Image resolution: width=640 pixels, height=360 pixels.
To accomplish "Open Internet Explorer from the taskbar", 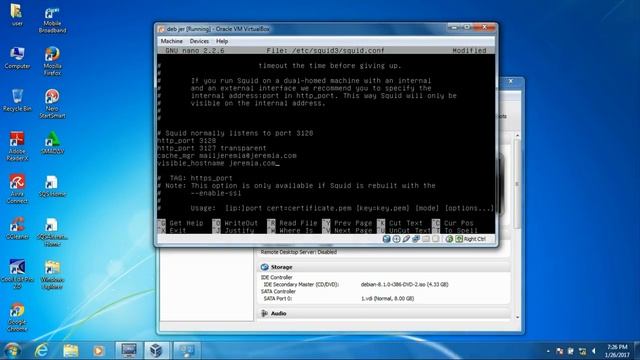I will point(41,350).
